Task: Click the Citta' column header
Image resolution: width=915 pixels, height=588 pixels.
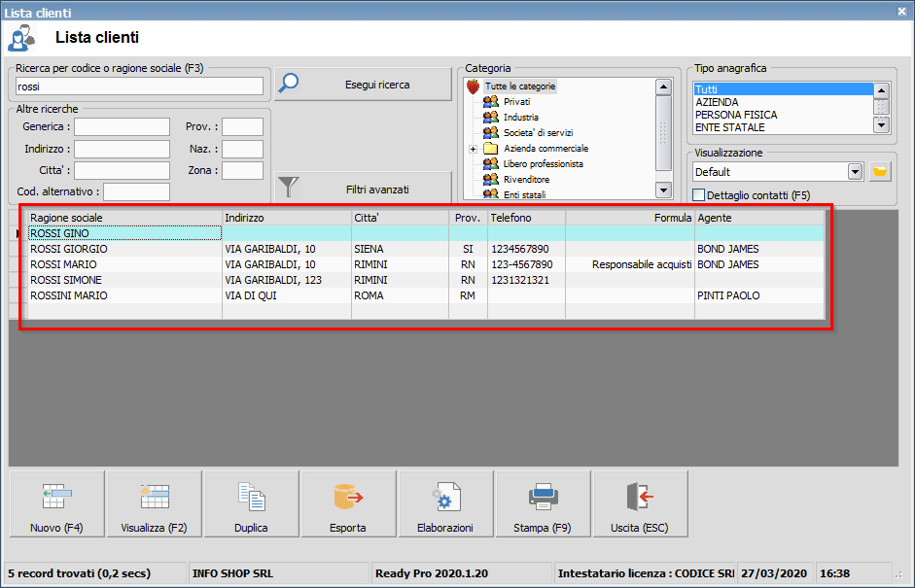Action: [x=401, y=218]
